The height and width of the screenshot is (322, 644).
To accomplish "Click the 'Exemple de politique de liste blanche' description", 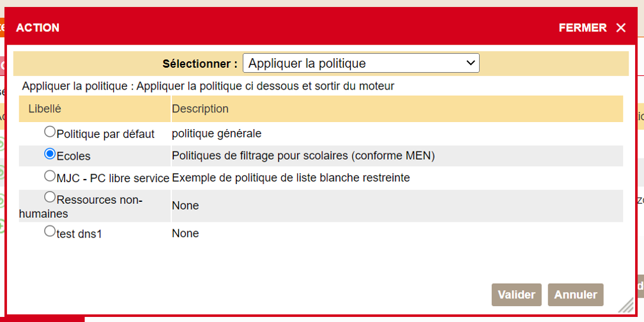I will (x=291, y=178).
